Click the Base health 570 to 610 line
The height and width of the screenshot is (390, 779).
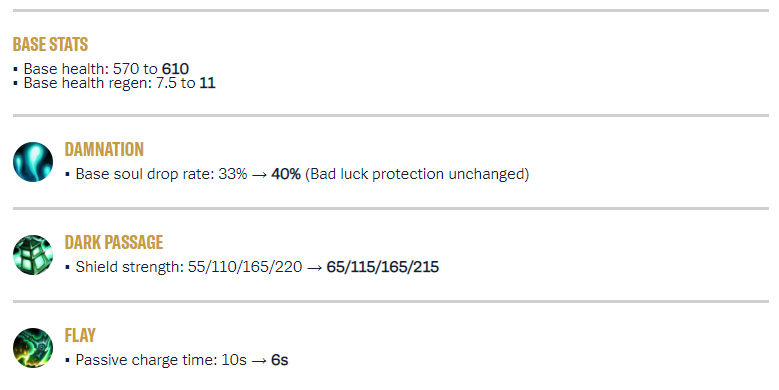101,69
